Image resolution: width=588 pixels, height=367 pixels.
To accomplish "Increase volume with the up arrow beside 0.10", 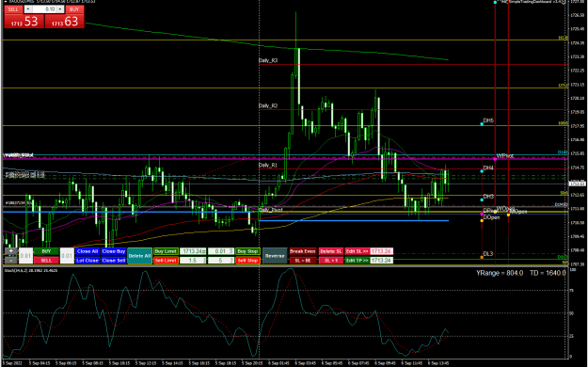I will 60,9.
